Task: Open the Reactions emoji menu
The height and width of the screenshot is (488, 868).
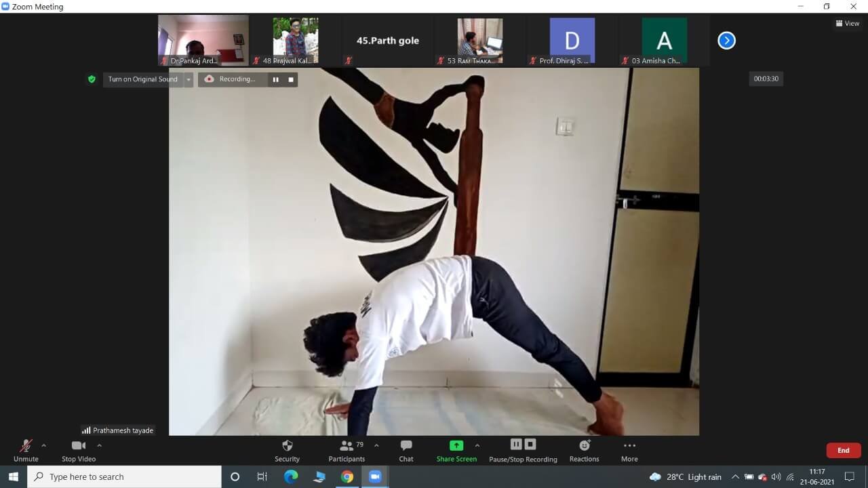Action: click(x=584, y=451)
